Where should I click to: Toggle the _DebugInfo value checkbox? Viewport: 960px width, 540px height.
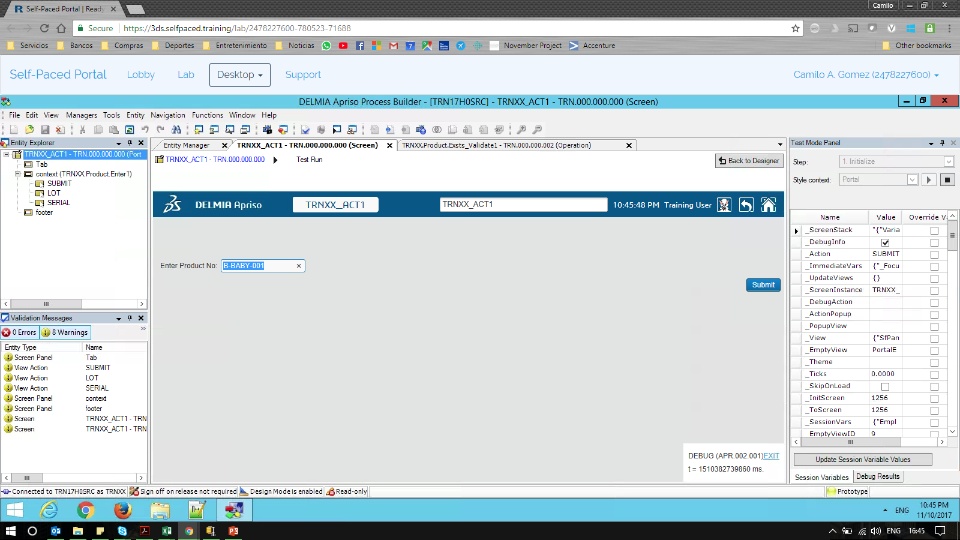(885, 242)
